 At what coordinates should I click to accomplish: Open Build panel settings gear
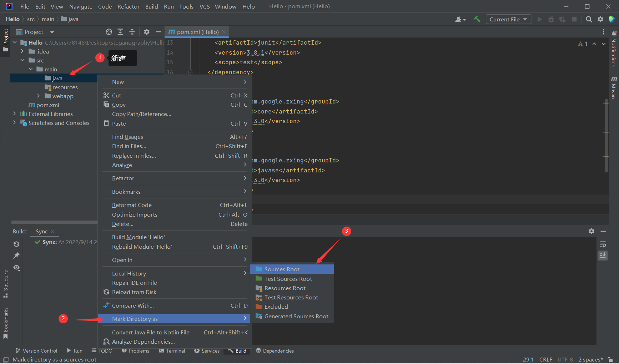pyautogui.click(x=592, y=231)
